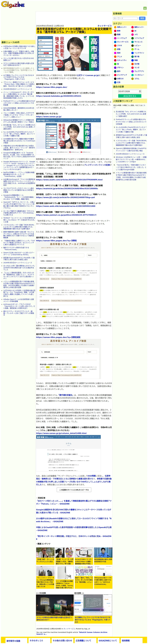Click the brown dot beside 動画
148x644 pixels.
[x=115, y=34]
